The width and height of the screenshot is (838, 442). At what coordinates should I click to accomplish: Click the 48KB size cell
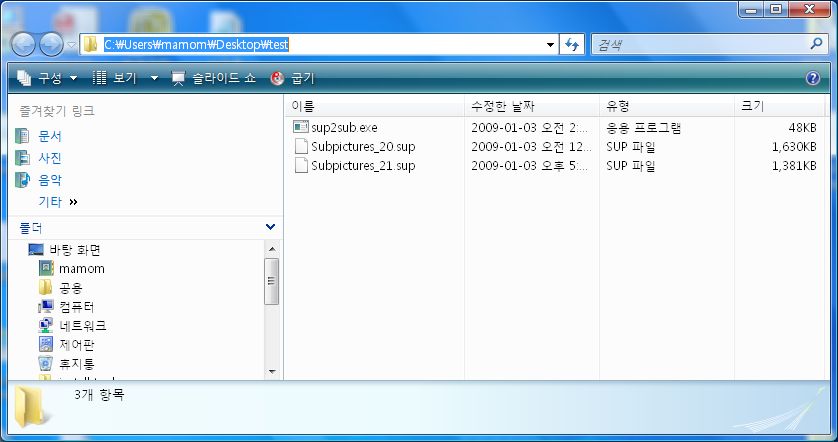pos(802,128)
